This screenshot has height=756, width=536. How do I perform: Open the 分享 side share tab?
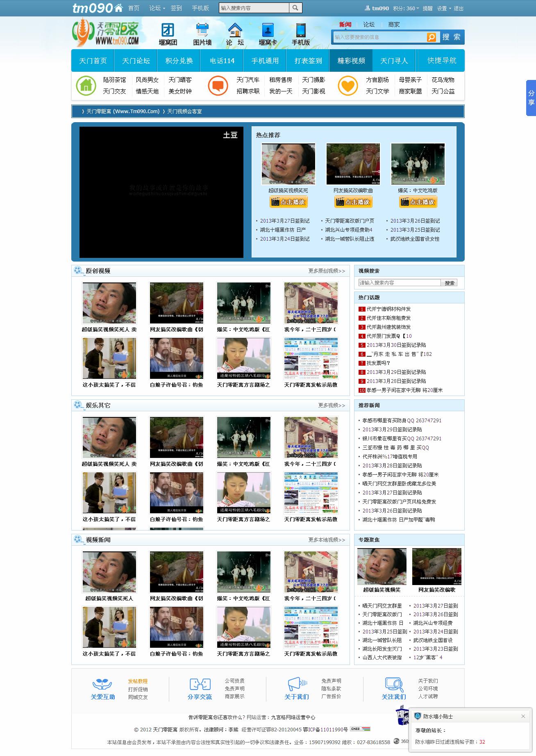pos(531,98)
